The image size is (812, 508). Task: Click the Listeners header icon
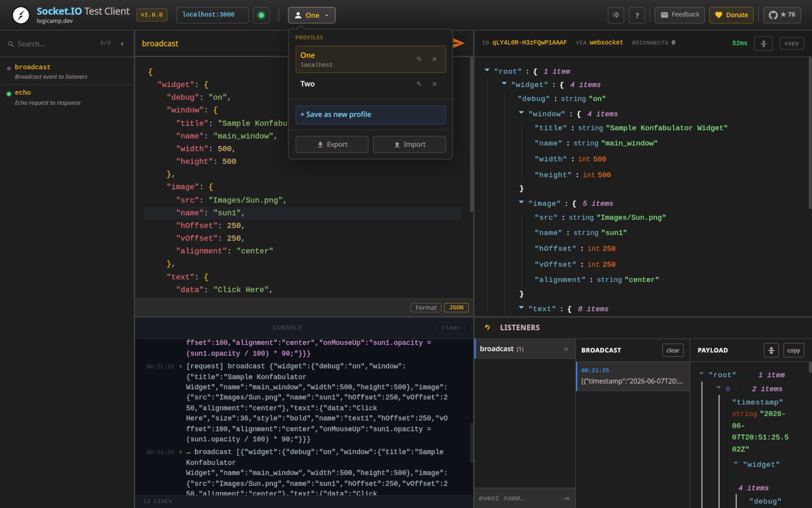pos(487,328)
